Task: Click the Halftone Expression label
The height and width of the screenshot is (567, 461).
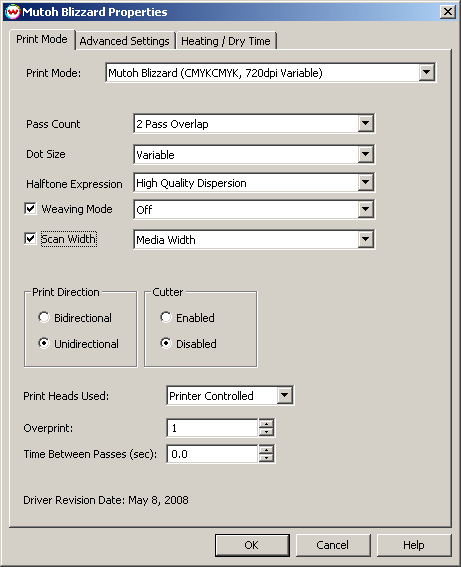Action: tap(74, 184)
